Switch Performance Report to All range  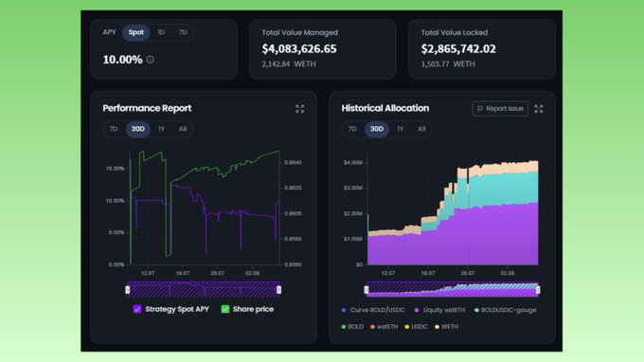click(x=183, y=129)
